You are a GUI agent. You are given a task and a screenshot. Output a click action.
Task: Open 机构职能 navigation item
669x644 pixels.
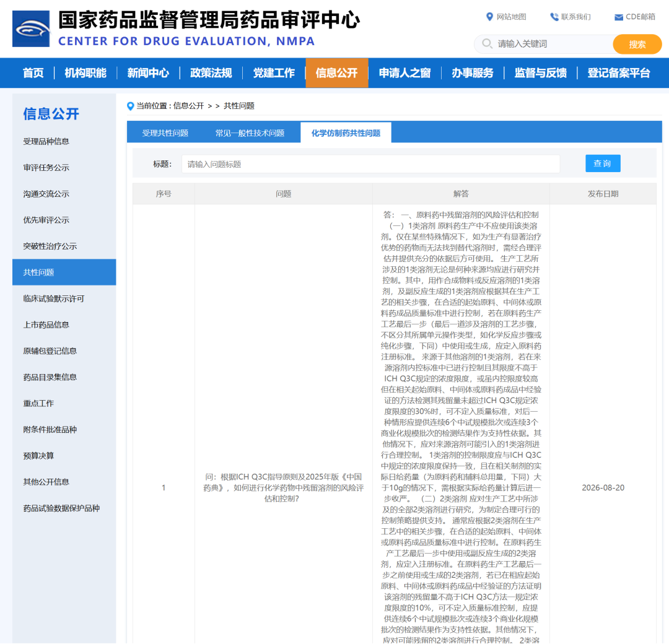85,73
